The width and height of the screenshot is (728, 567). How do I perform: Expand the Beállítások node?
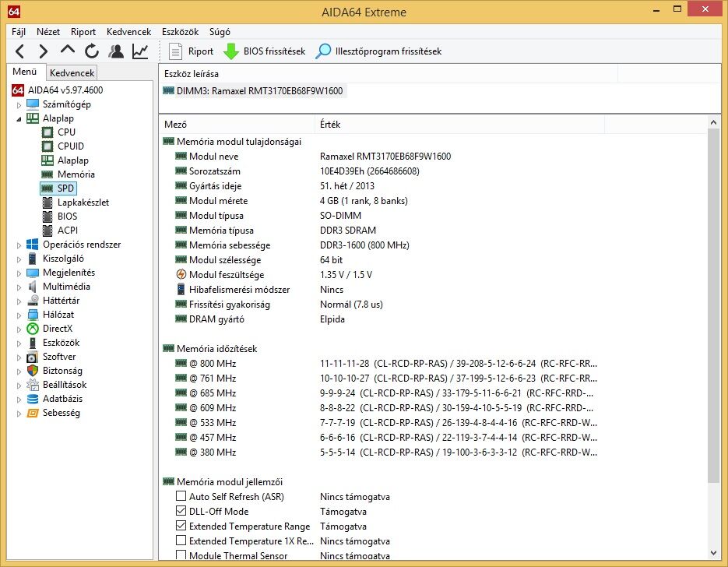tap(19, 386)
